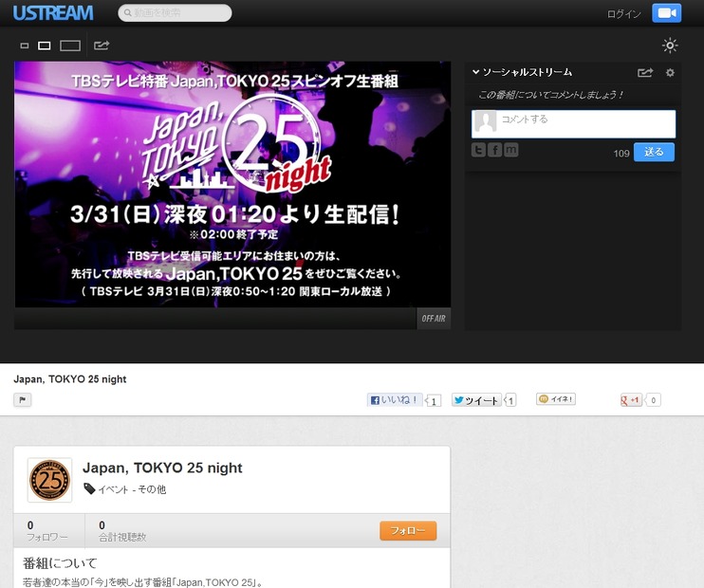The width and height of the screenshot is (704, 588).
Task: Pop out the social stream share icon
Action: (645, 72)
